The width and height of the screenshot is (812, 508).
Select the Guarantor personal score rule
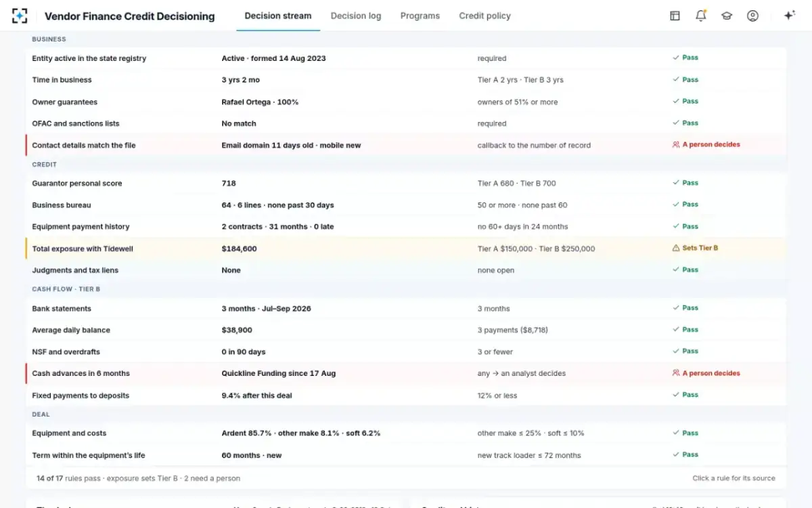coord(406,183)
